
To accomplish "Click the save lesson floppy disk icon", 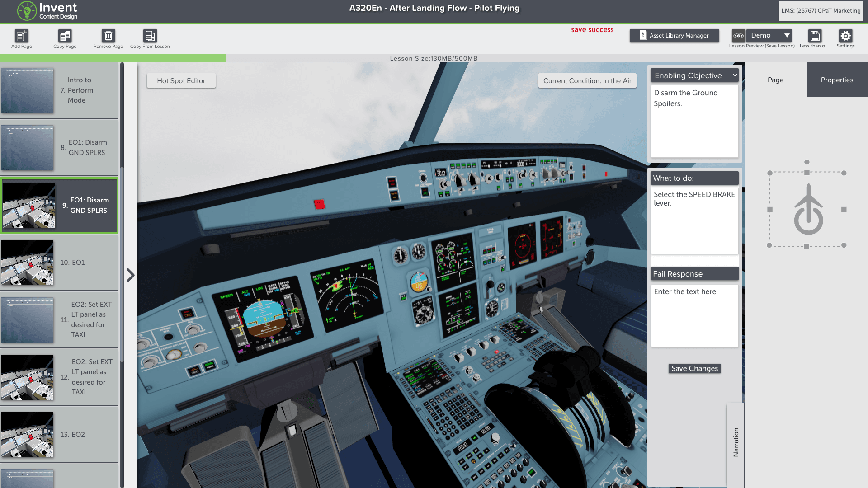I will [x=815, y=36].
